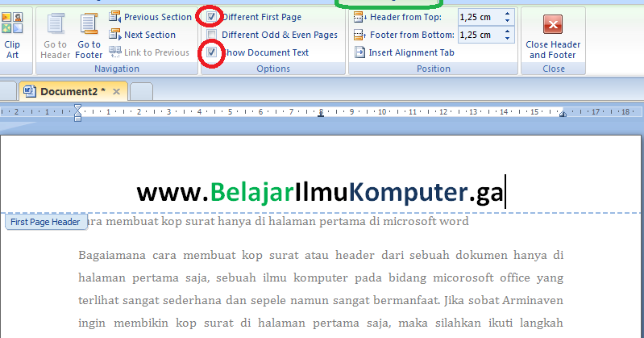Toggle Show Document Text checkbox
Viewport: 644px width, 338px height.
coord(211,52)
